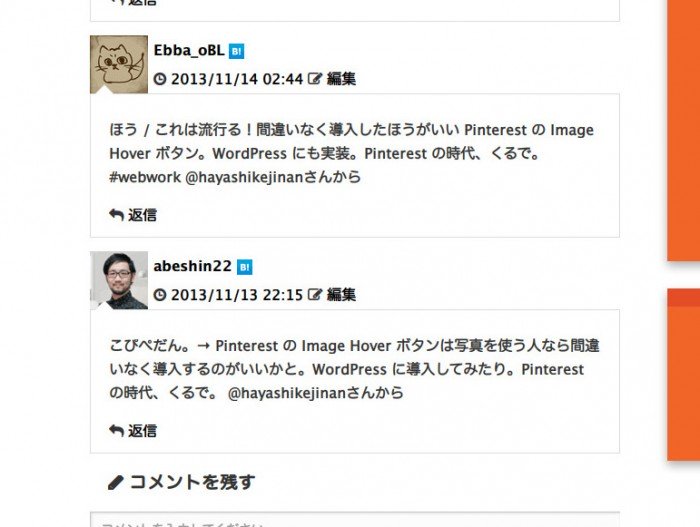Screen dimensions: 700x527
Task: Click the reply arrow under Ebba_oBL's comment
Action: (x=116, y=215)
